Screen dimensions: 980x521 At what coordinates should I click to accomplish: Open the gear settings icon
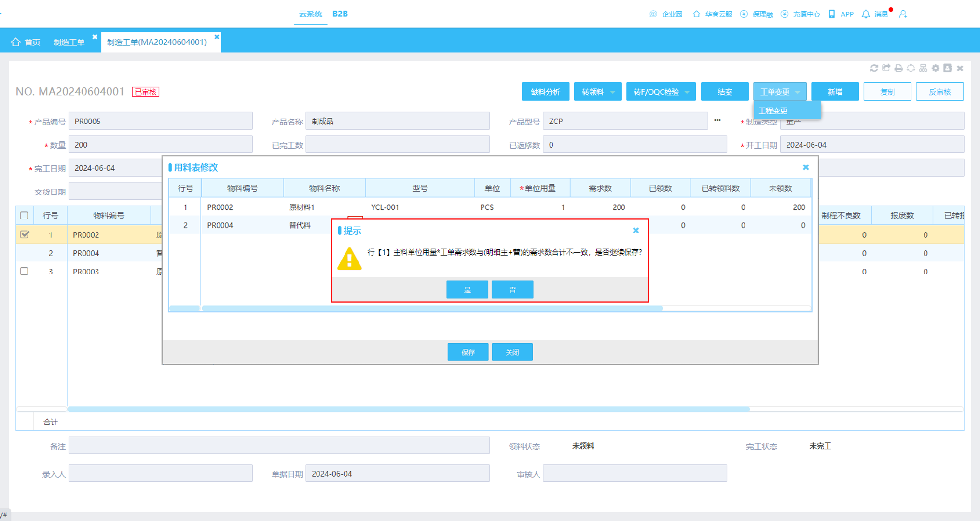pyautogui.click(x=936, y=68)
